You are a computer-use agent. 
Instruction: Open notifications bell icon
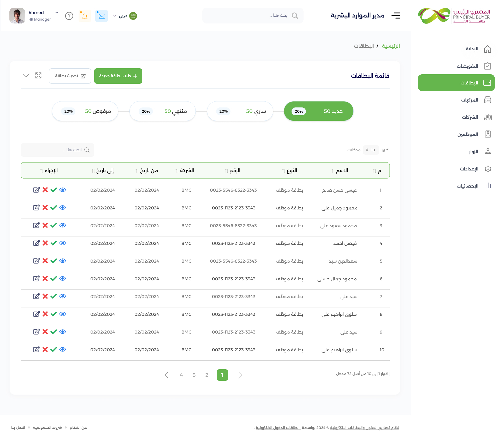(x=85, y=16)
